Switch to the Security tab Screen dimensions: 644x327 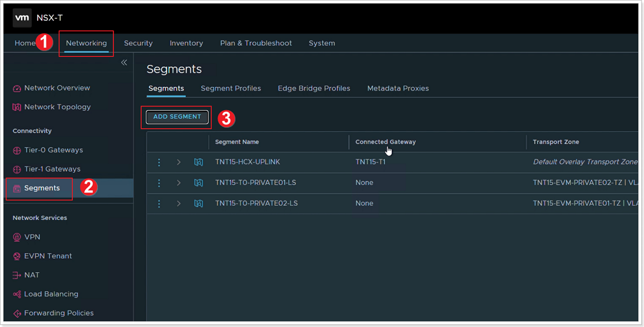click(x=138, y=43)
